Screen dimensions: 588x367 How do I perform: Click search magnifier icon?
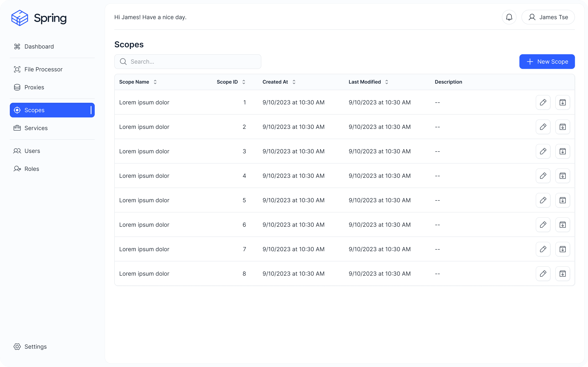pyautogui.click(x=124, y=62)
